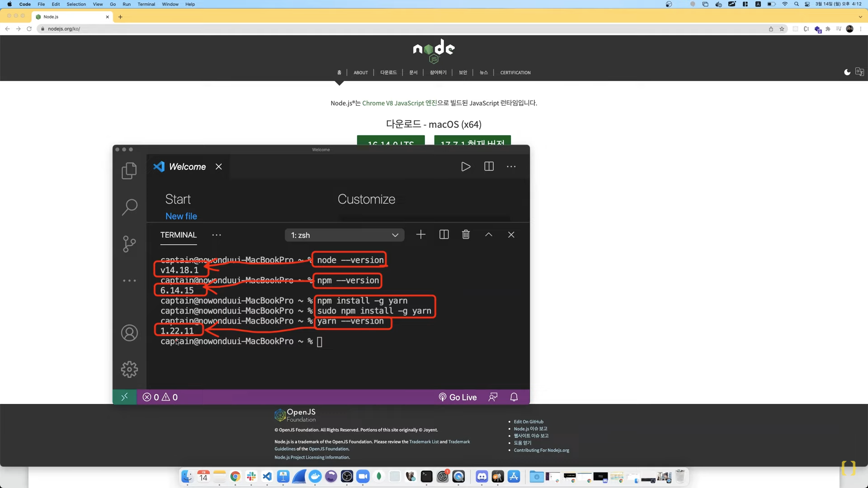Screen dimensions: 868x488
Task: Open the panel views ellipsis next to TERMINAL
Action: point(217,235)
